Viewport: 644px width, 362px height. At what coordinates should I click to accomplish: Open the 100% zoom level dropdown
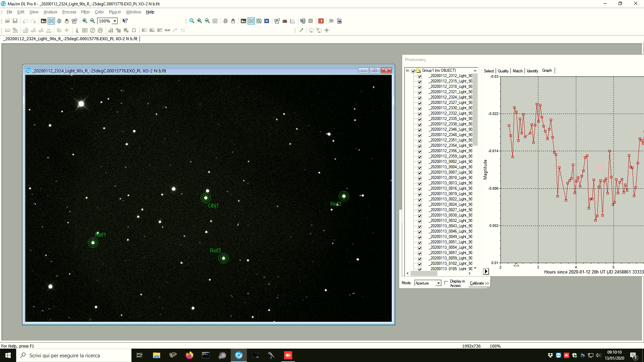(x=115, y=21)
